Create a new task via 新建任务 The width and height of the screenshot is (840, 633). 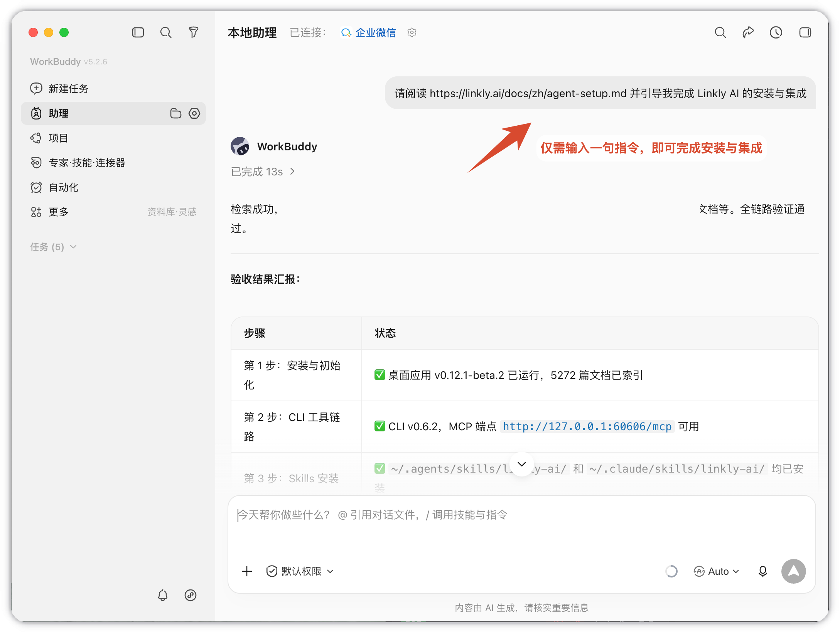click(59, 89)
